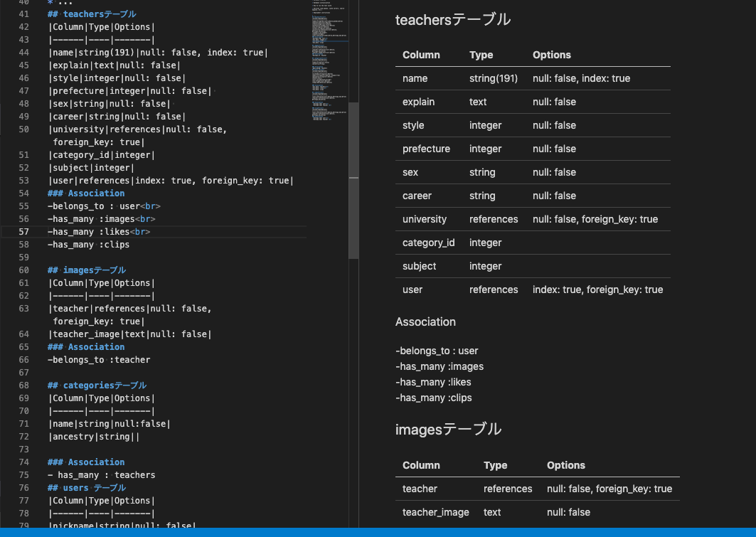This screenshot has height=537, width=756.
Task: Click '-has_many :likes<br>' on line 57
Action: point(99,231)
